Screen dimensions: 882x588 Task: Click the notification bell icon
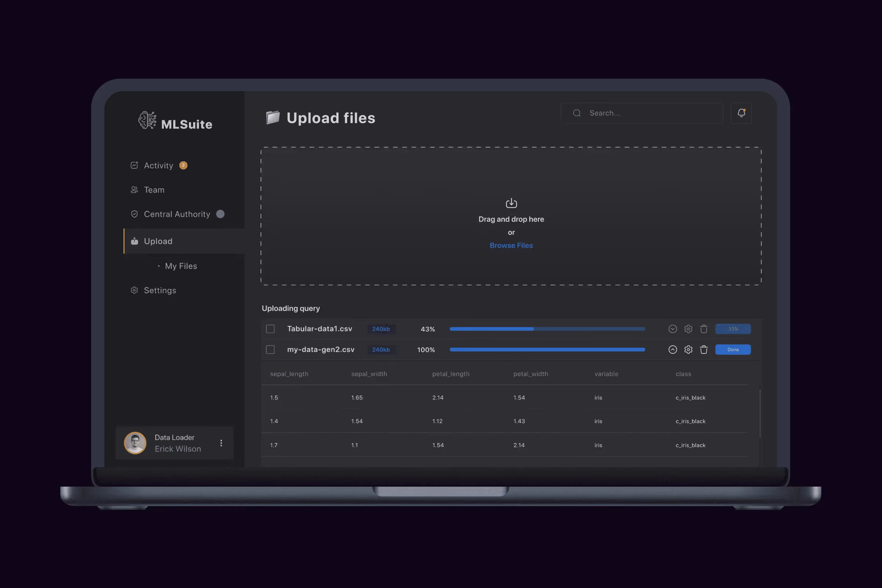tap(741, 113)
